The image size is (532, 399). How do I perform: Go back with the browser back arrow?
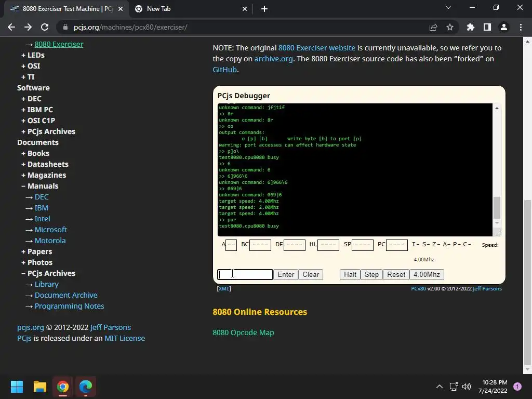pyautogui.click(x=11, y=27)
